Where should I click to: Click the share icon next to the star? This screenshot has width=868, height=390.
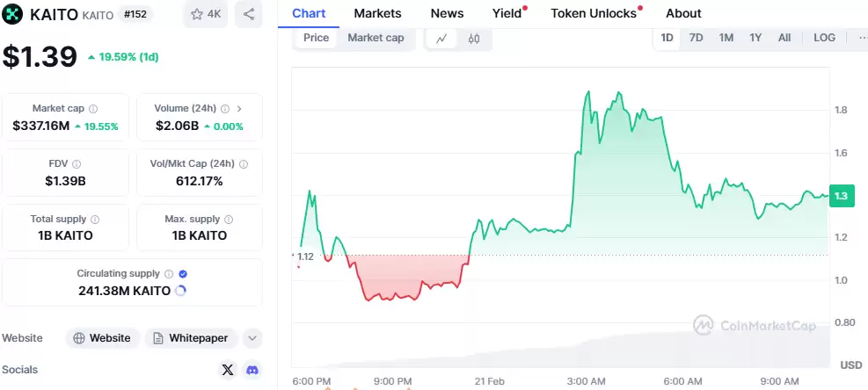click(x=249, y=14)
